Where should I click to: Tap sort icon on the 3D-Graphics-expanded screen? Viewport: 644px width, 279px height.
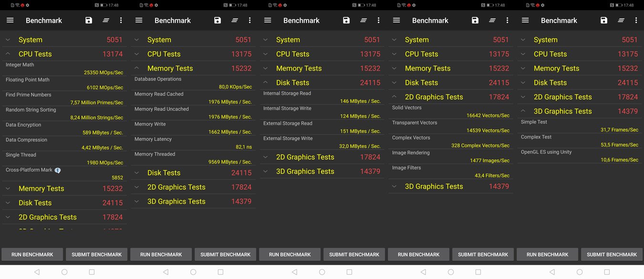pyautogui.click(x=621, y=21)
